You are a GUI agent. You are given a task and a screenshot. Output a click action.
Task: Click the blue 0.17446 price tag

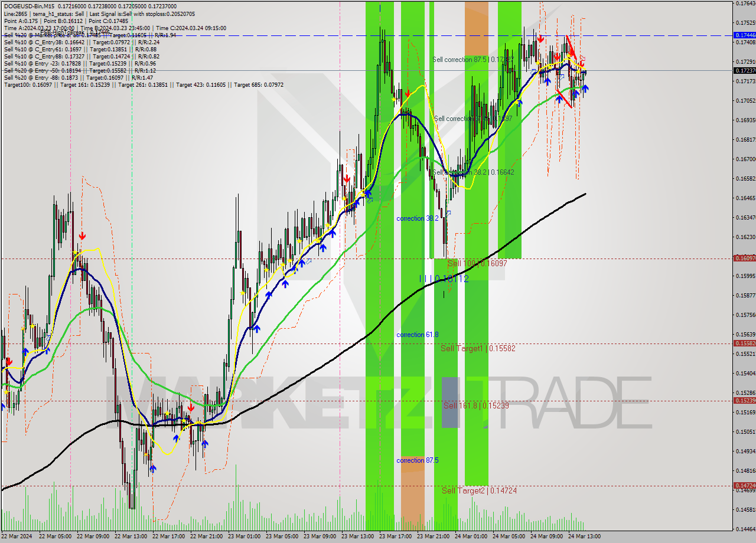[x=744, y=35]
